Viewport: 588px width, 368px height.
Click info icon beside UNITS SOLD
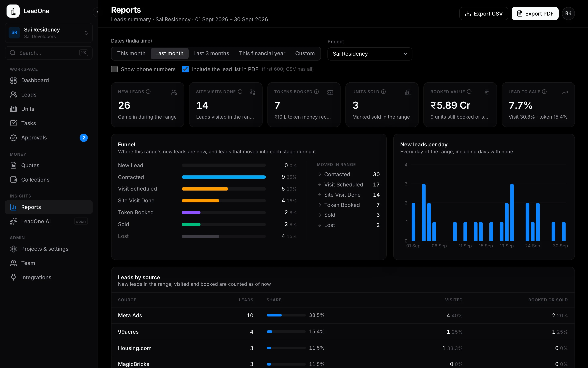click(x=383, y=92)
